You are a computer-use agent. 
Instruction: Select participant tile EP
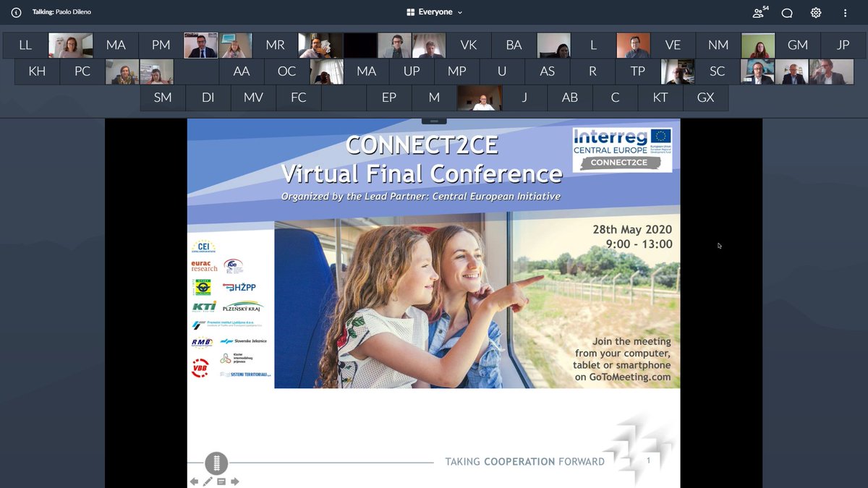pyautogui.click(x=389, y=98)
